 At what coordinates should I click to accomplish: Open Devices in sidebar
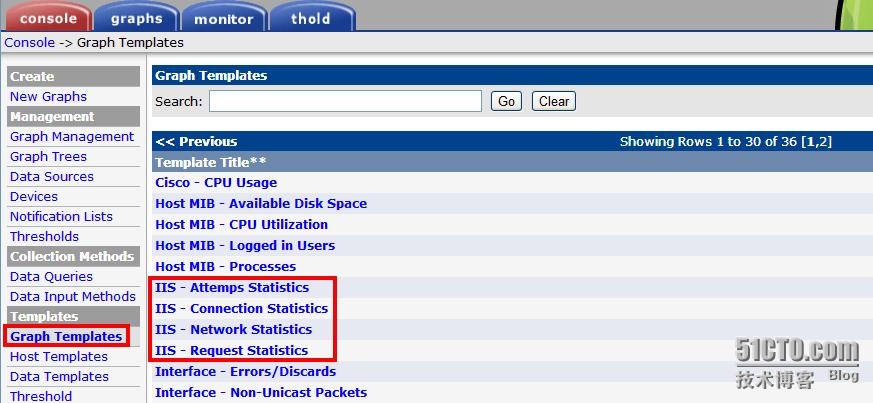[34, 196]
